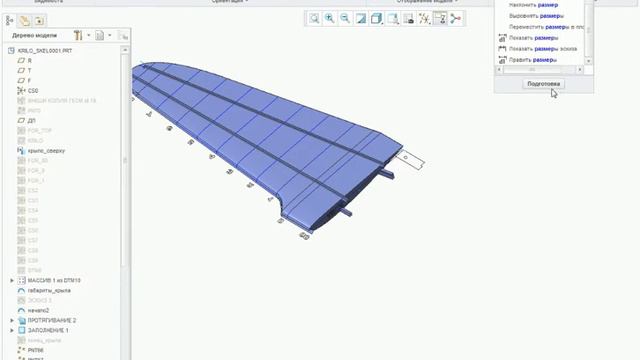Viewport: 640px width, 360px height.
Task: Click the icon beside 'Показать размеры эскиза'
Action: (x=502, y=49)
